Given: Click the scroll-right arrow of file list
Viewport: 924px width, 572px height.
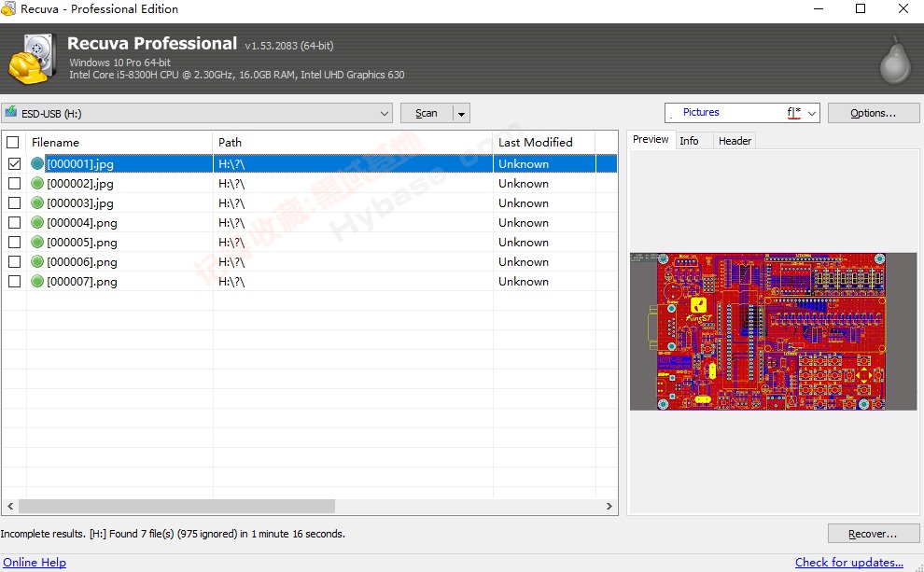Looking at the screenshot, I should (609, 506).
